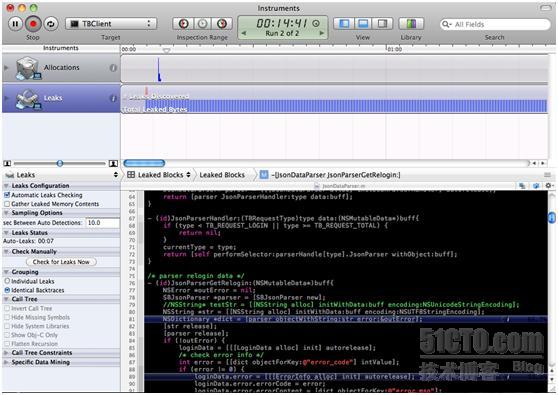Enable Gather Leaked Memory Contents

(x=7, y=204)
